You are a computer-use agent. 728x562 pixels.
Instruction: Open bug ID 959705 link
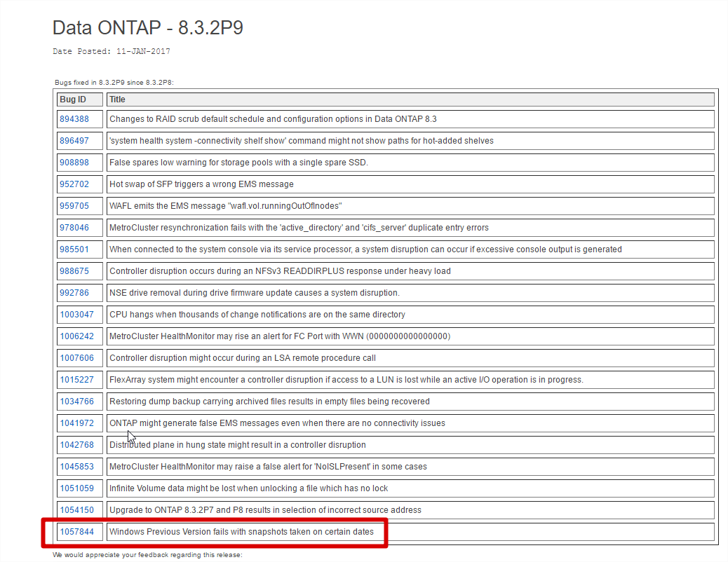[x=74, y=205]
